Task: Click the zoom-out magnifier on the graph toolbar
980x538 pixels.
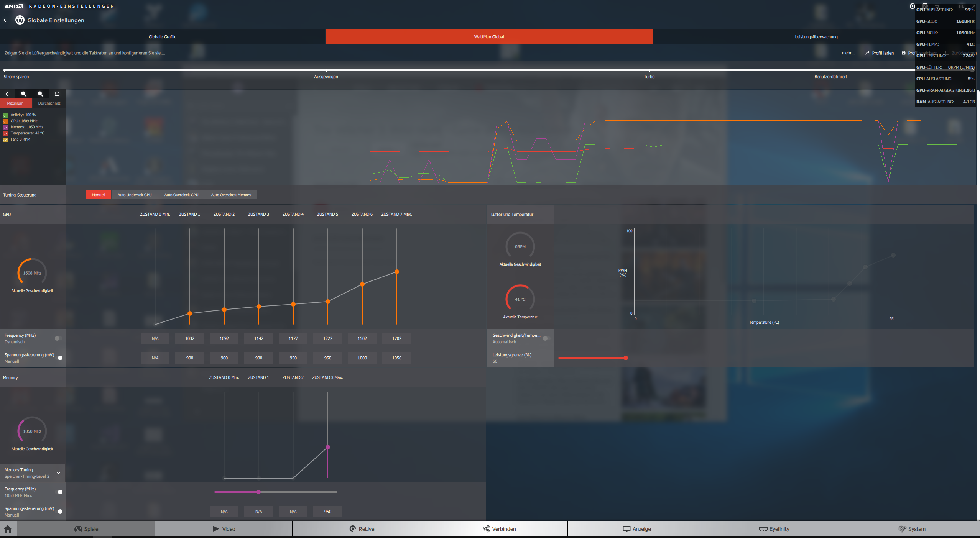Action: (x=40, y=94)
